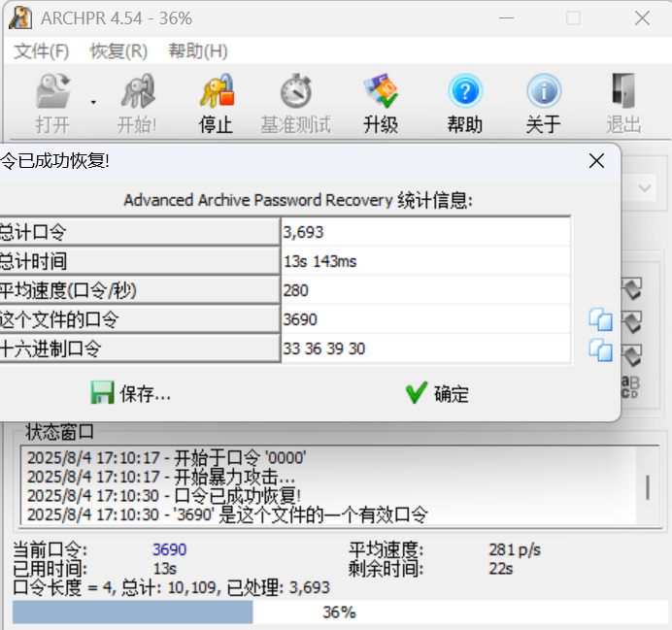Open 帮助 (Help) question mark icon
The width and height of the screenshot is (672, 630).
tap(465, 91)
